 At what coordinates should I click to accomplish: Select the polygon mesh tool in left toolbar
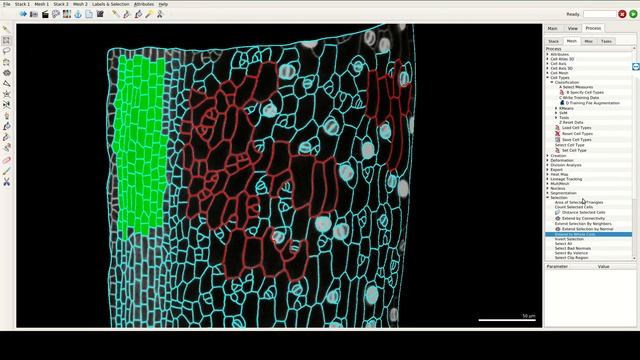pyautogui.click(x=7, y=73)
